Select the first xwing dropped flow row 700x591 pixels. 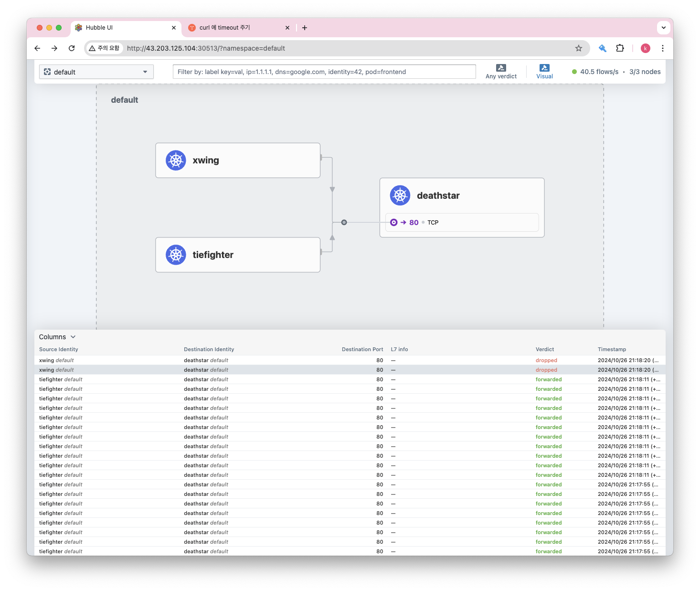coord(350,360)
